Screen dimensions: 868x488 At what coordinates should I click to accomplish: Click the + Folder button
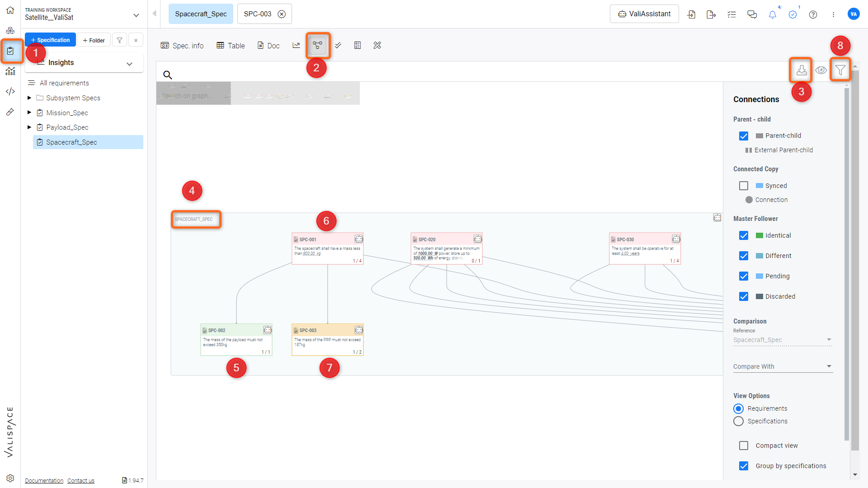(x=94, y=40)
